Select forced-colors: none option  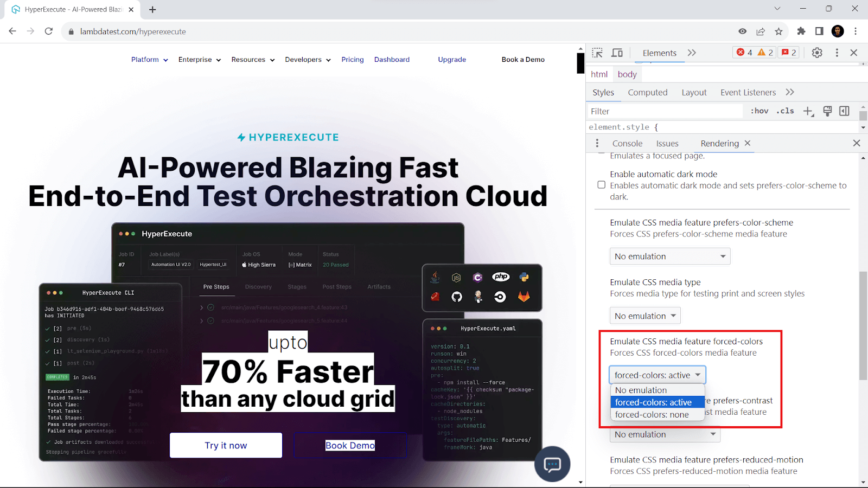(x=658, y=414)
